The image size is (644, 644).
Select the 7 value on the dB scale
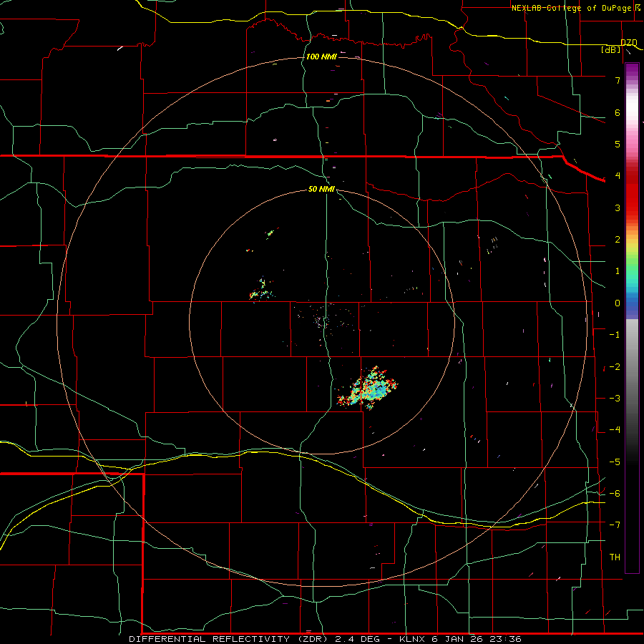(x=618, y=80)
